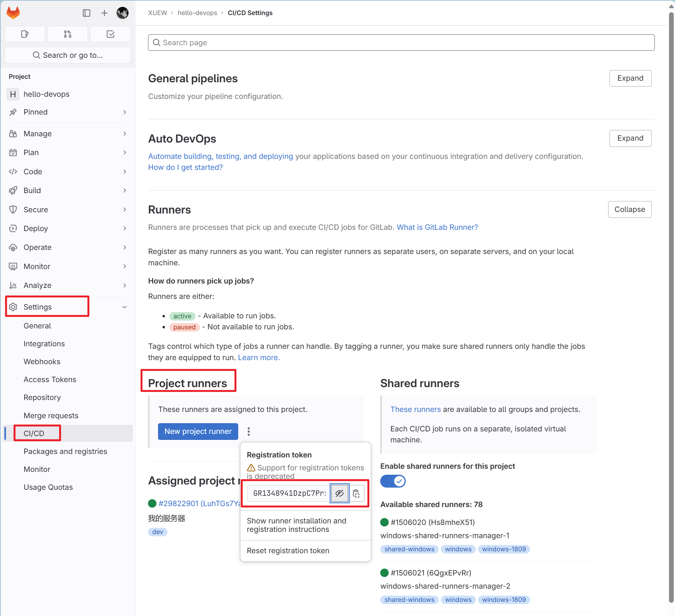Collapse the Settings sidebar section
This screenshot has height=616, width=675.
click(x=124, y=306)
